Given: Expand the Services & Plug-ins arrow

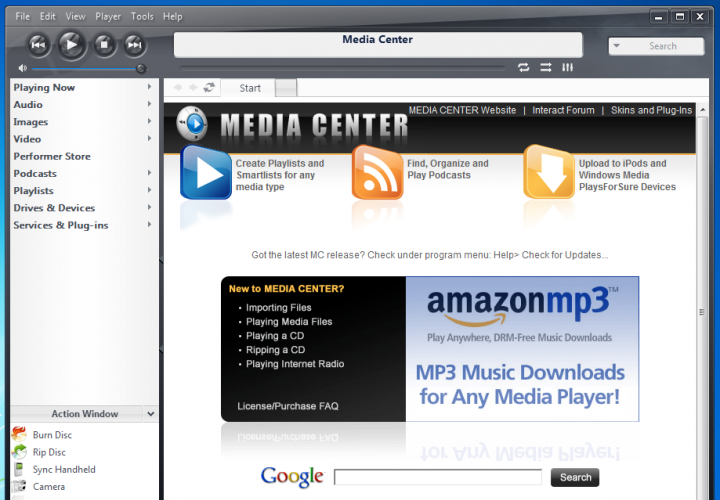Looking at the screenshot, I should click(x=149, y=225).
